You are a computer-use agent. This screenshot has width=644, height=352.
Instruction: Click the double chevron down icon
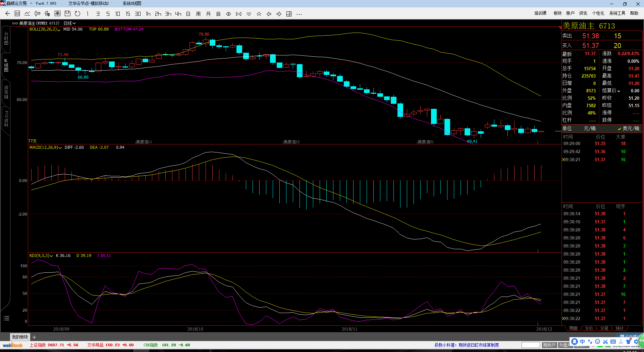pyautogui.click(x=249, y=14)
